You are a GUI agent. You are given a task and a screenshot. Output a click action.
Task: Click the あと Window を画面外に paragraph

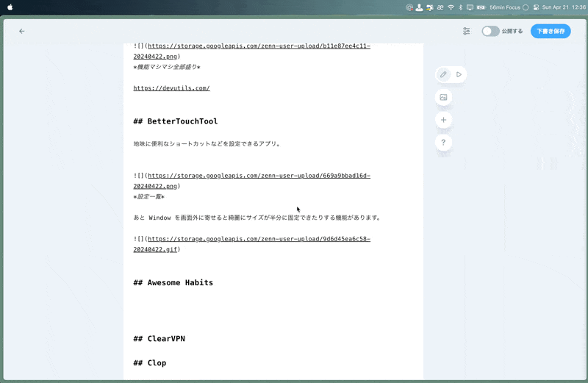[257, 218]
